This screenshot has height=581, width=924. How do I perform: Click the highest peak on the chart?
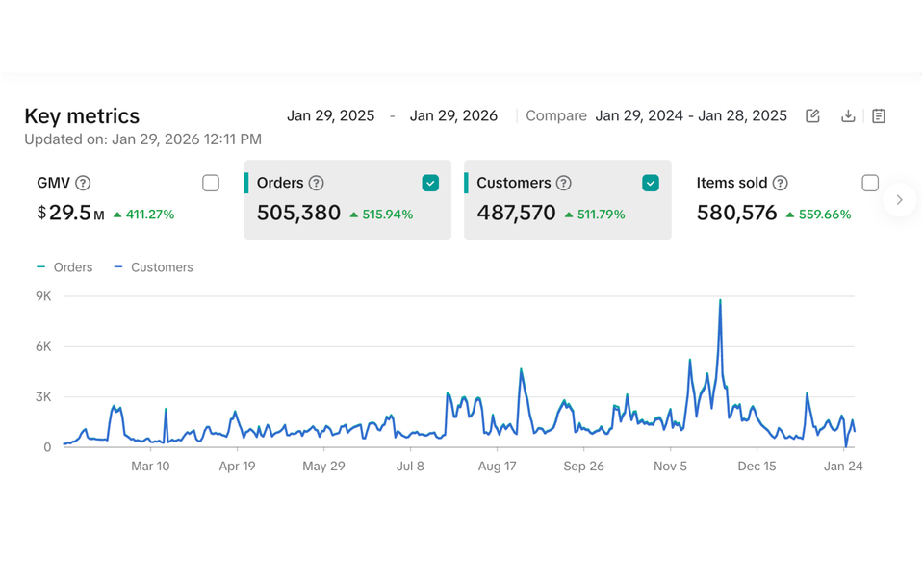[720, 301]
